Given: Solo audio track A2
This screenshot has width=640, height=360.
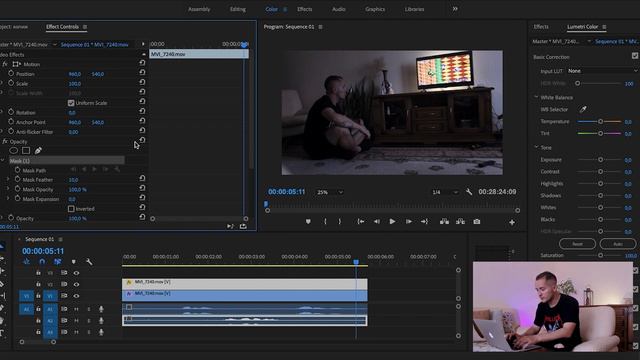Looking at the screenshot, I should [89, 320].
